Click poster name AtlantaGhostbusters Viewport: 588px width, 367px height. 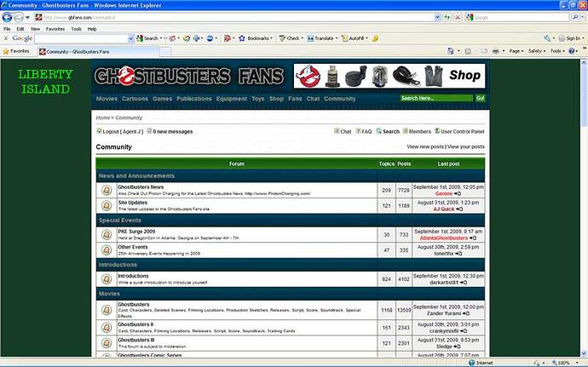[444, 238]
